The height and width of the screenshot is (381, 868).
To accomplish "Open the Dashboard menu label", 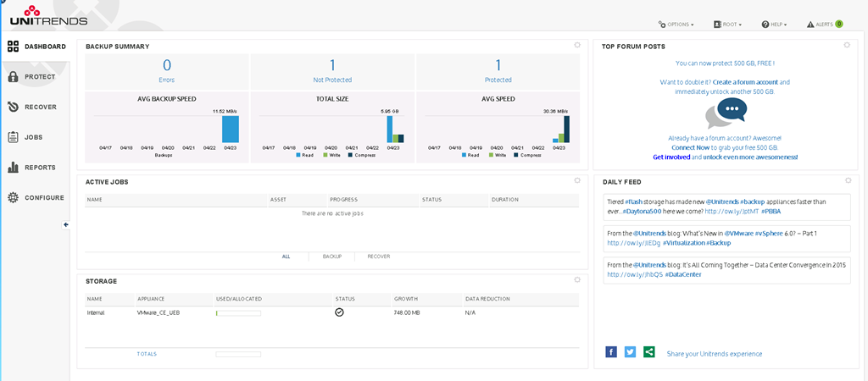I will click(46, 47).
